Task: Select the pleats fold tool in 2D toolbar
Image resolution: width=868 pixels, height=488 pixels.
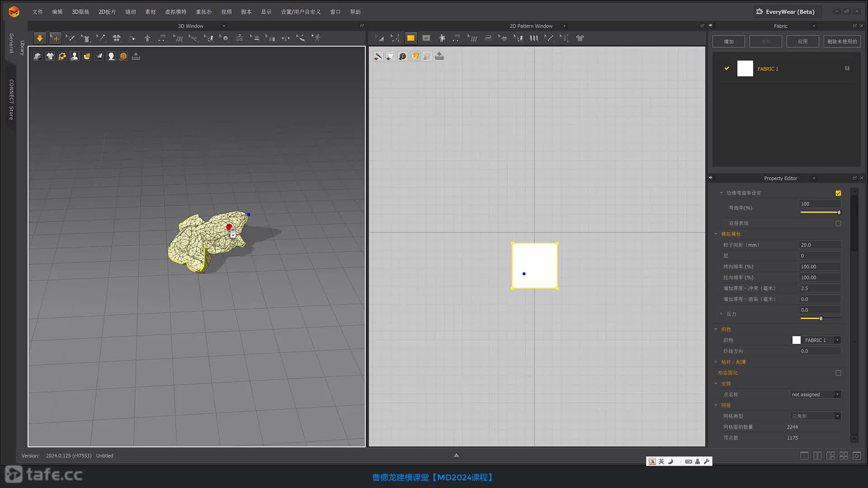Action: click(534, 38)
